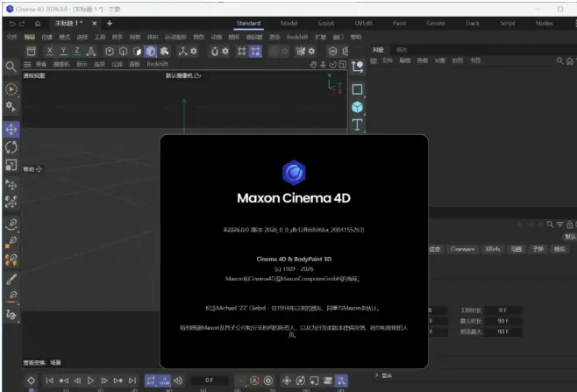Expand the 显示 section chevron at panel bottom

pos(376,375)
